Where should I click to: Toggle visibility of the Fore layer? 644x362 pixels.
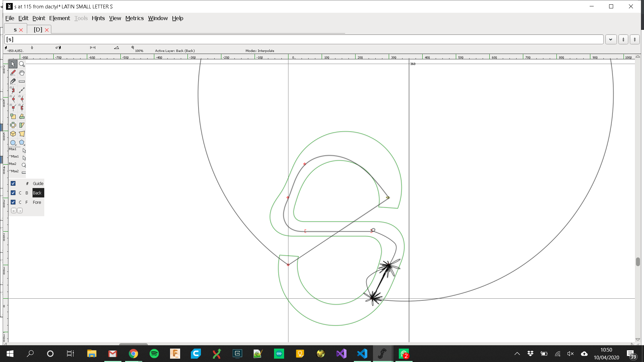coord(13,202)
